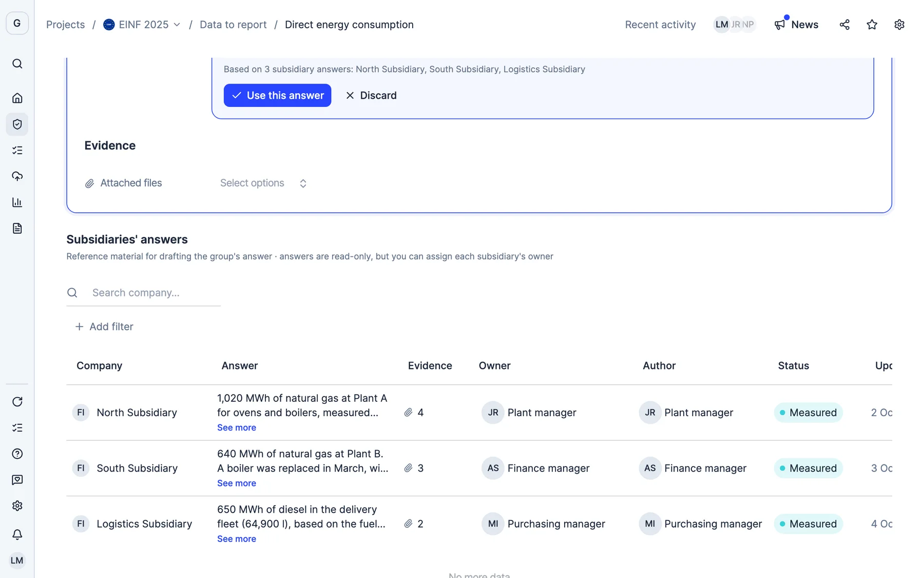This screenshot has width=924, height=578.
Task: Open the document report sidebar icon
Action: (x=17, y=229)
